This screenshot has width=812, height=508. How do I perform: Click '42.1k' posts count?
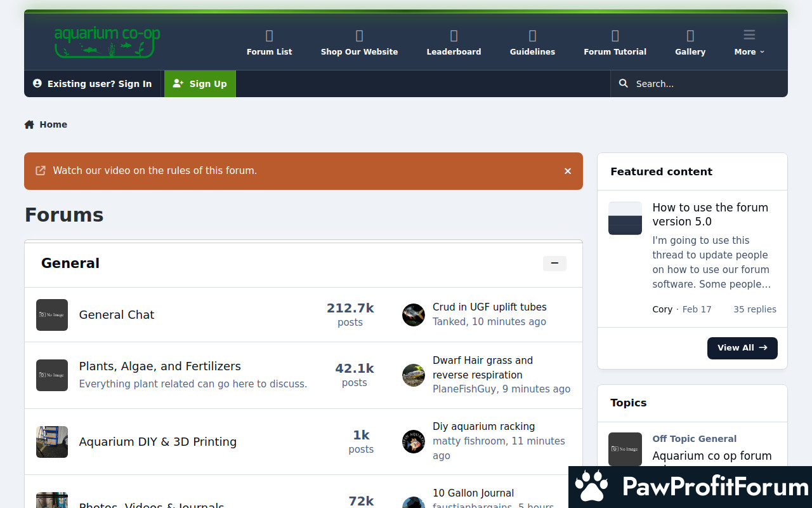pos(355,368)
